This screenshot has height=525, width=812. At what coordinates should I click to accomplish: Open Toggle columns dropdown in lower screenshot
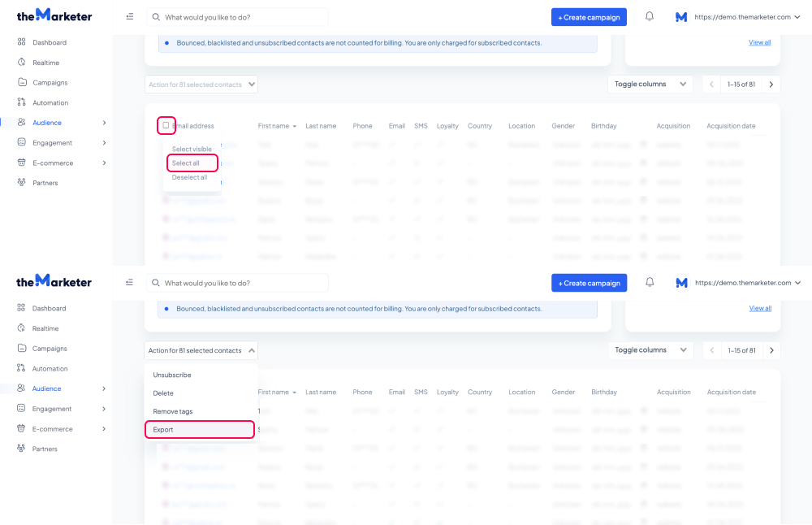tap(651, 349)
